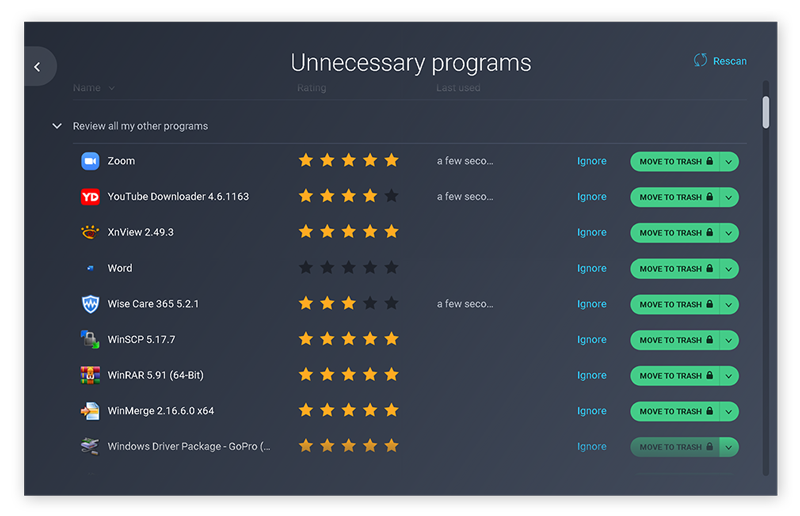Collapse the Review all my other programs section

coord(57,127)
